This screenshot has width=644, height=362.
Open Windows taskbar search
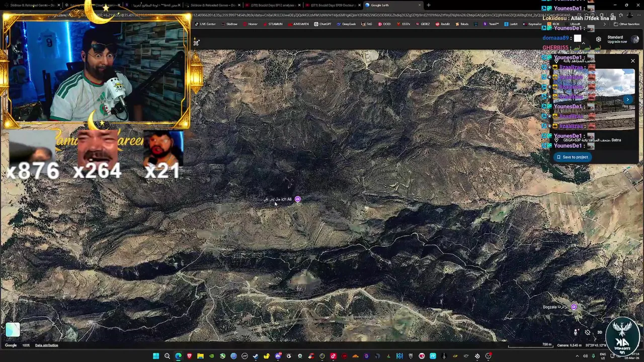point(167,356)
